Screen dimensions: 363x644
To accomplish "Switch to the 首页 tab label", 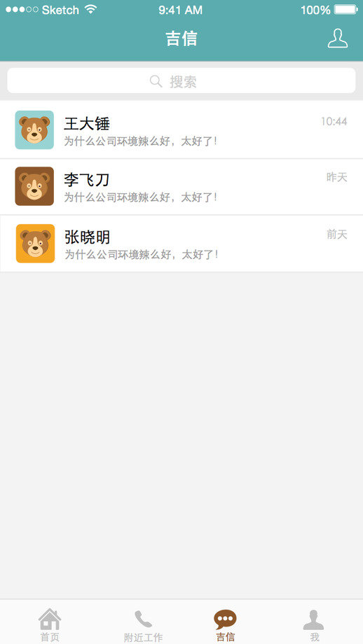I will pos(50,637).
